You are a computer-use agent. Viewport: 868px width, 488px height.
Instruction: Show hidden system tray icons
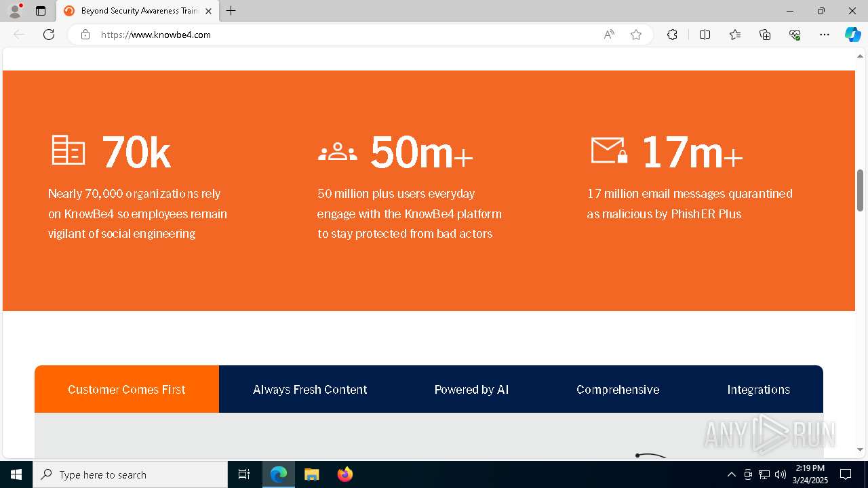click(731, 474)
